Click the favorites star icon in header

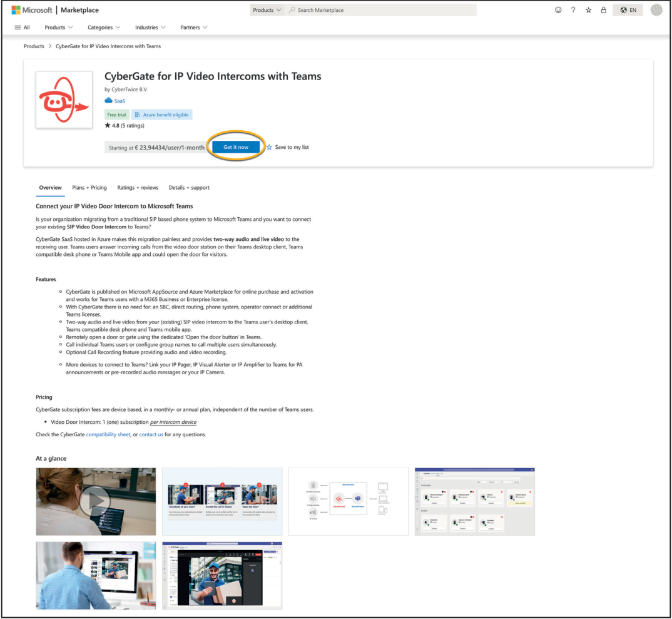(588, 10)
